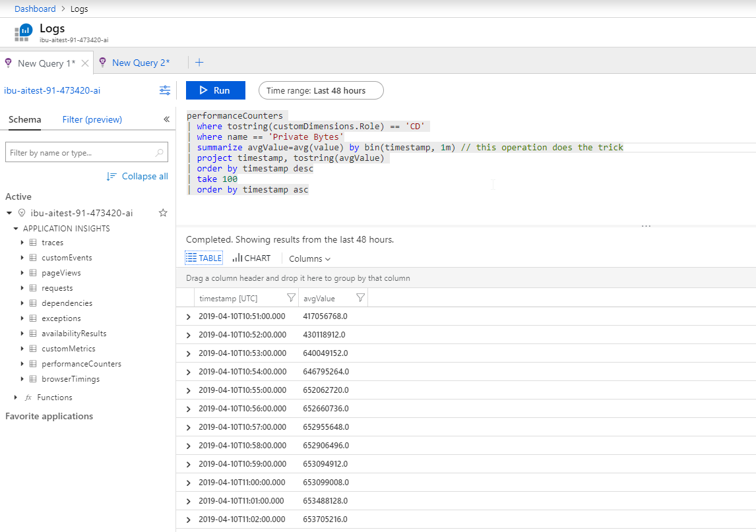Click the Logs application icon in header
This screenshot has height=532, width=756.
pos(23,32)
